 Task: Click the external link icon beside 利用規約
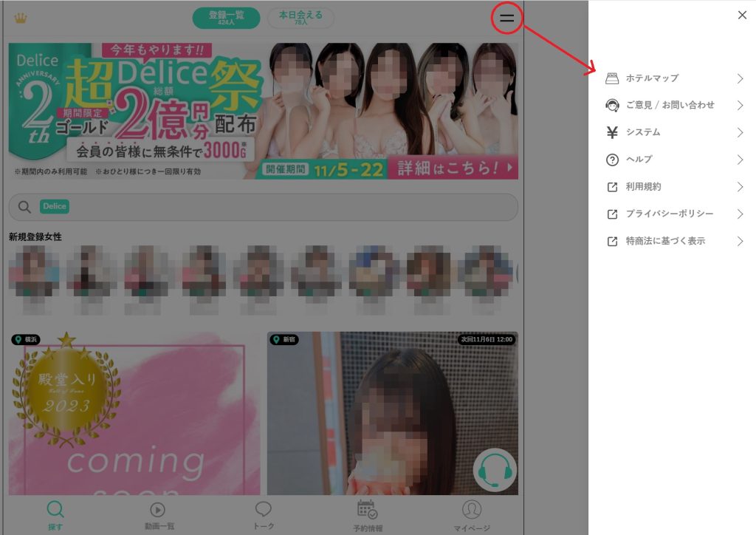tap(611, 187)
